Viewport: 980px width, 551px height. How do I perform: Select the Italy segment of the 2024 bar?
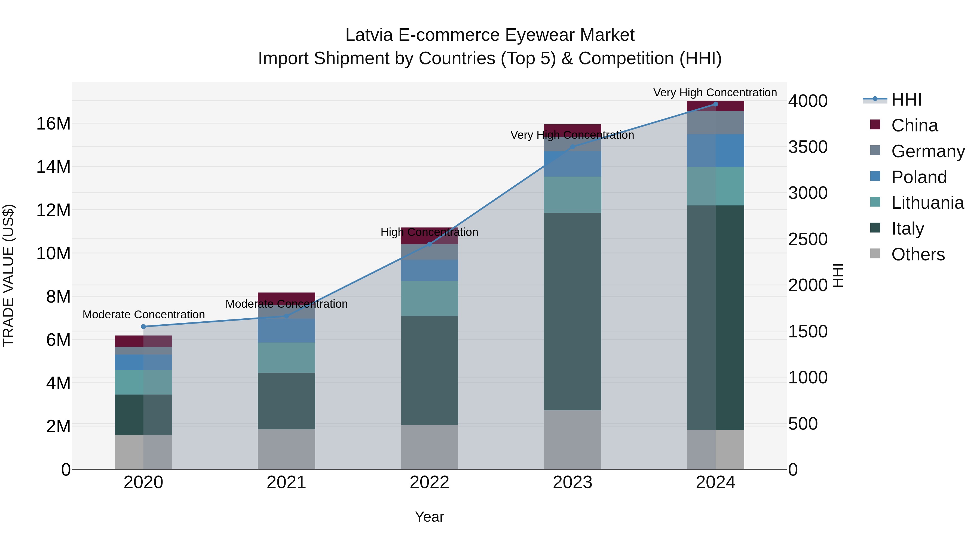click(x=716, y=318)
